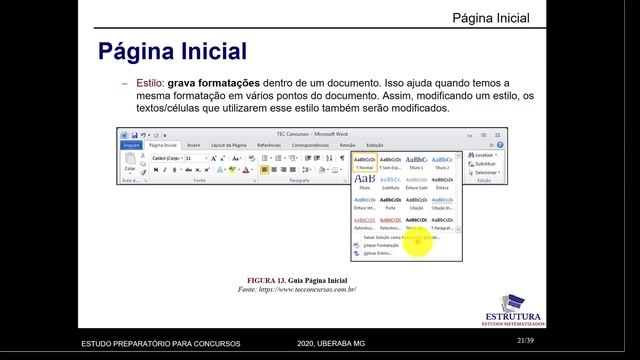Open the Localizar dropdown arrow
The image size is (640, 360).
pyautogui.click(x=496, y=155)
